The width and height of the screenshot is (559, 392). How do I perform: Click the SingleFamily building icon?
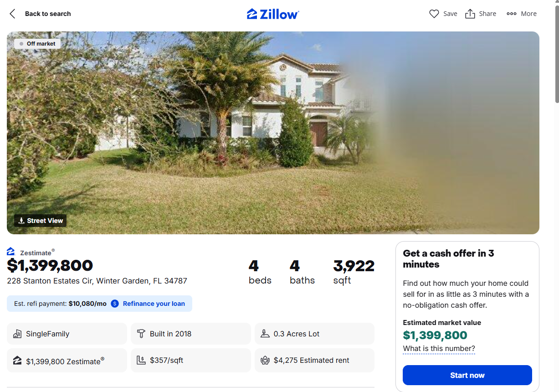[17, 334]
